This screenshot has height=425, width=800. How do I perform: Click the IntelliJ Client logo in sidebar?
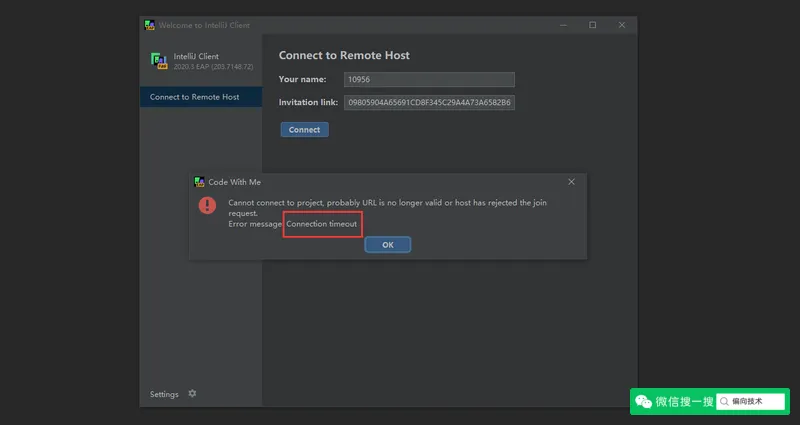[159, 61]
